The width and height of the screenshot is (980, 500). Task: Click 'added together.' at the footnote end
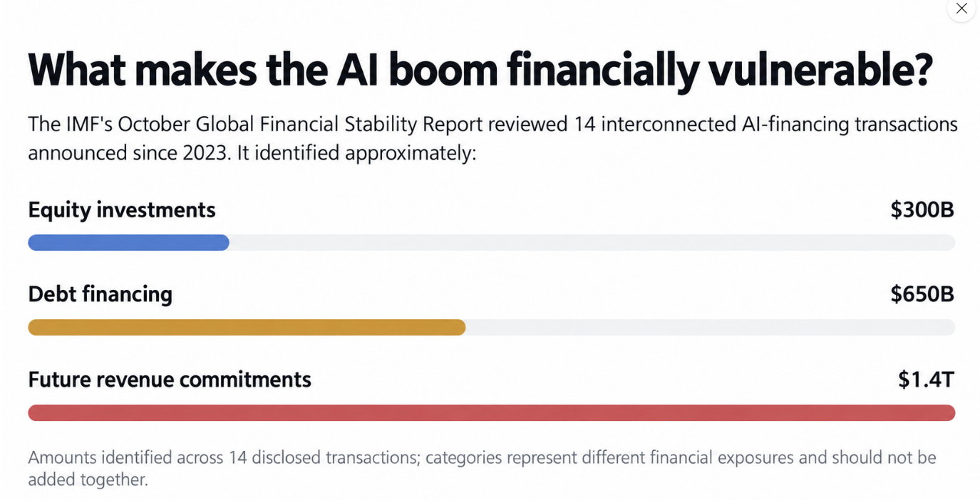coord(88,479)
